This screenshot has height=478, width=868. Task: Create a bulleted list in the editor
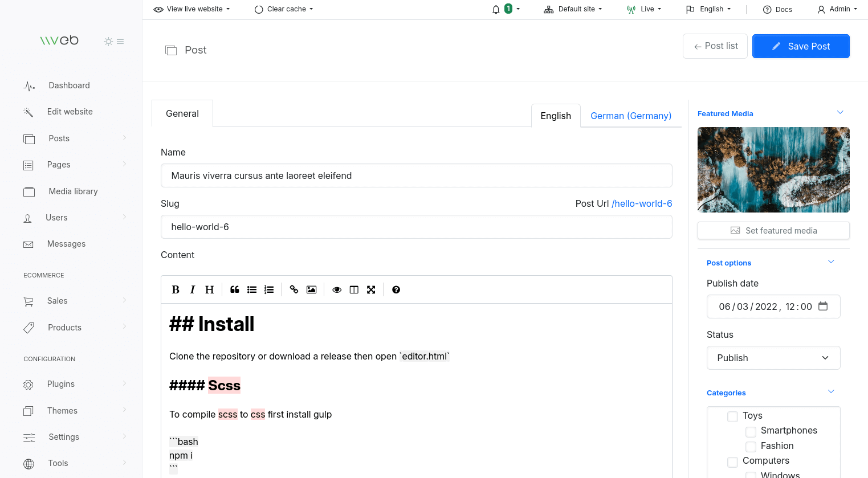252,290
